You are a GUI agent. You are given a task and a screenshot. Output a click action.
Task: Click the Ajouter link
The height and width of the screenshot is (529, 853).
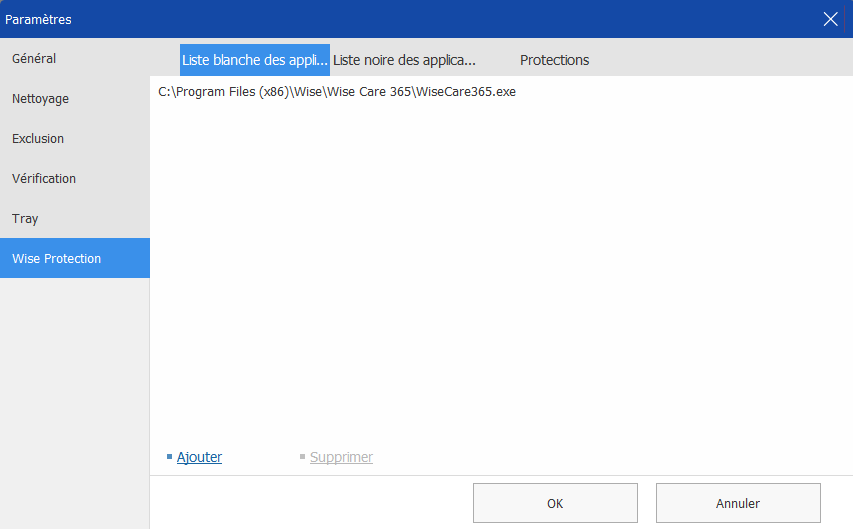(x=199, y=457)
